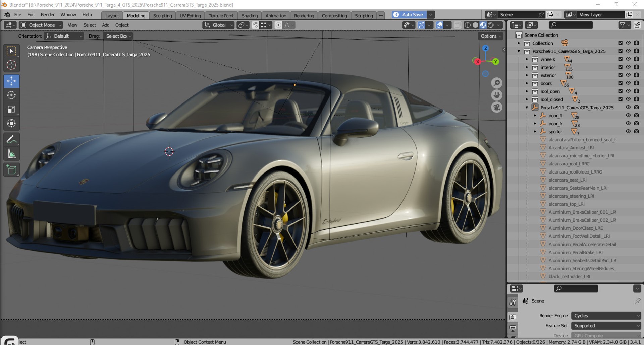644x345 pixels.
Task: Open the Feature Set Supported dropdown
Action: pos(606,326)
